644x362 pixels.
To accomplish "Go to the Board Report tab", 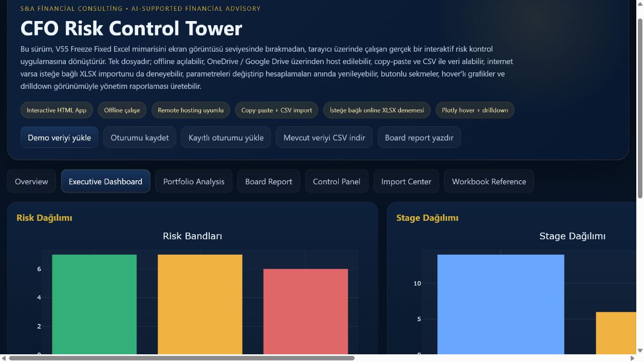I will click(269, 181).
